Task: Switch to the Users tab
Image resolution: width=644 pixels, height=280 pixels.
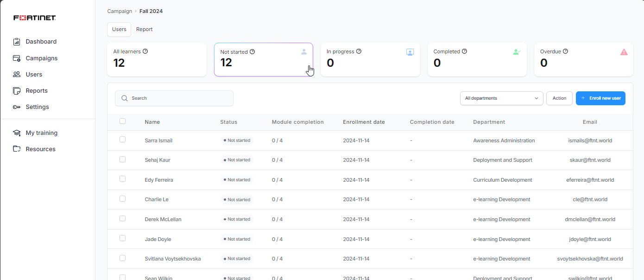Action: (119, 29)
